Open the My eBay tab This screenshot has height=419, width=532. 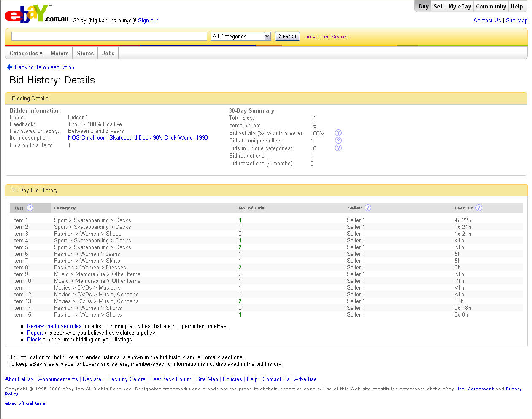460,6
